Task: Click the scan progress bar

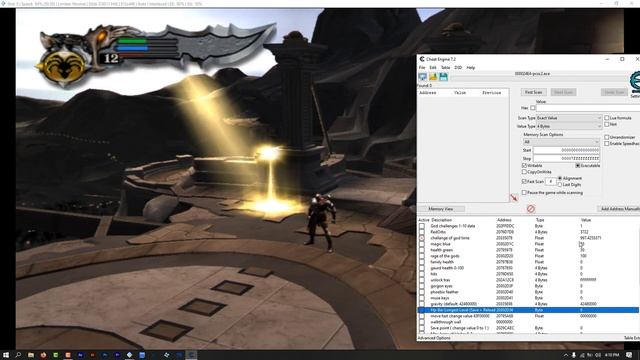Action: 539,78
